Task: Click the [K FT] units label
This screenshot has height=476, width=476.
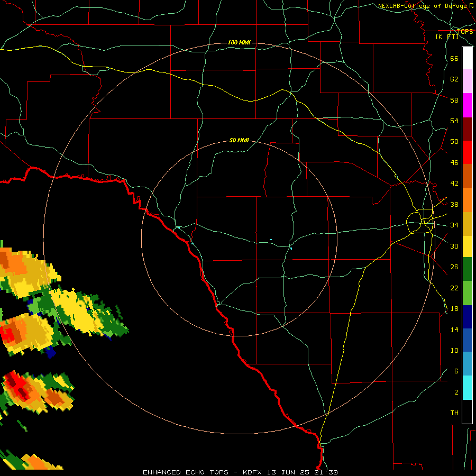Action: pyautogui.click(x=447, y=36)
